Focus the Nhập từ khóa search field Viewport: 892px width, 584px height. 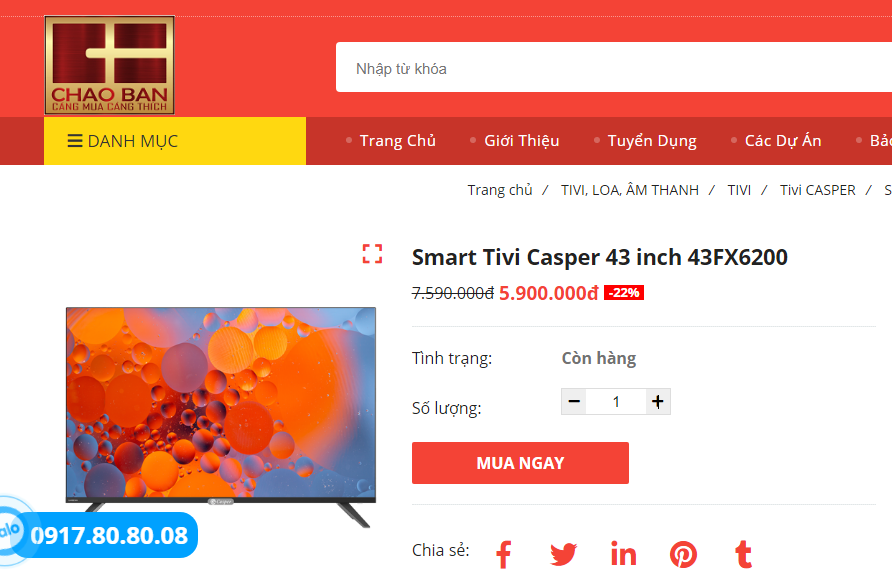click(x=614, y=67)
